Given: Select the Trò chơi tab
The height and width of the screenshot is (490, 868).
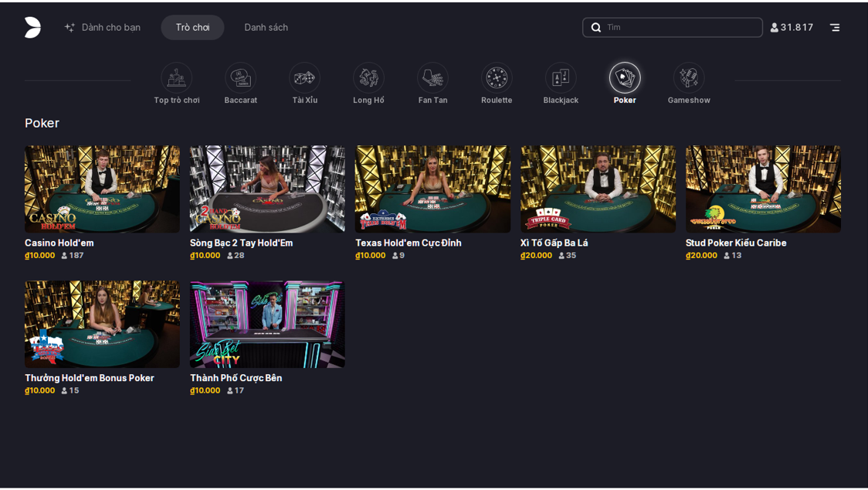Looking at the screenshot, I should click(192, 27).
